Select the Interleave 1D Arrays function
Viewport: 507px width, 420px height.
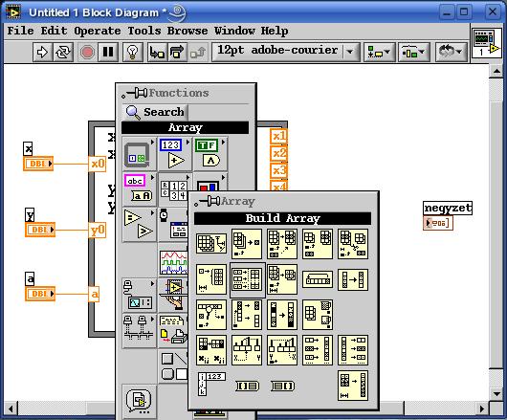click(x=318, y=350)
